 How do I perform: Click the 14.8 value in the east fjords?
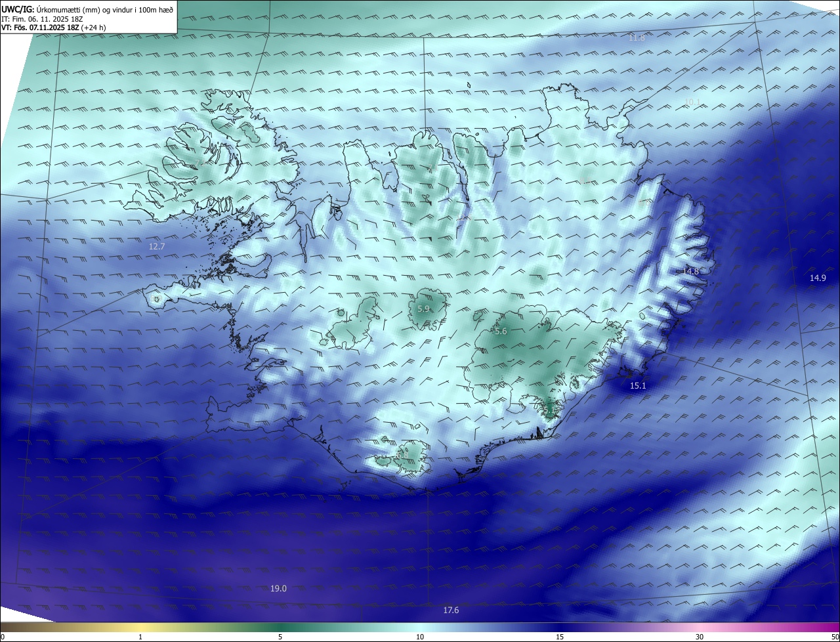pyautogui.click(x=691, y=271)
